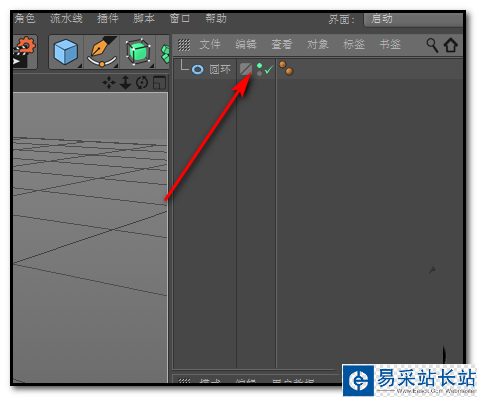Viewport: 477px width, 397px height.
Task: Open the object manager 文件 menu
Action: pos(210,44)
